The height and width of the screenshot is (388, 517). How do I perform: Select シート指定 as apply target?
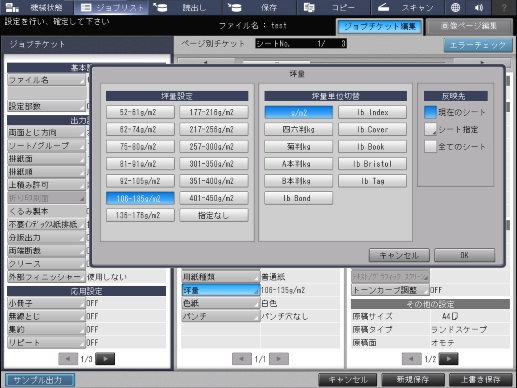tap(430, 129)
